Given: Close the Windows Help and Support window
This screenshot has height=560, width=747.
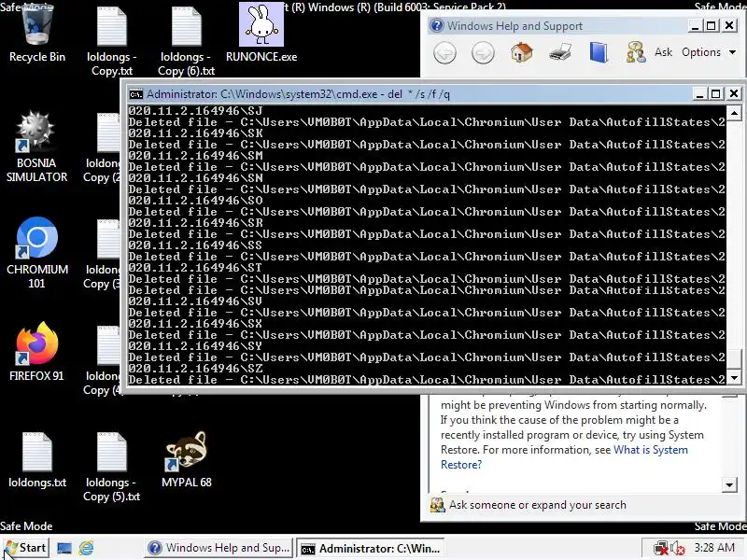Looking at the screenshot, I should tap(729, 25).
